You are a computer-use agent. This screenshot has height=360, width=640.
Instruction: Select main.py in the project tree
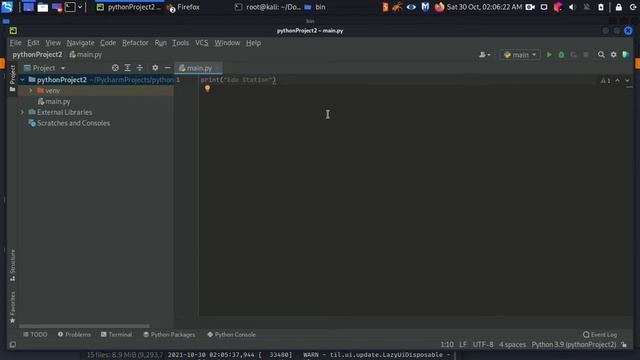coord(54,102)
